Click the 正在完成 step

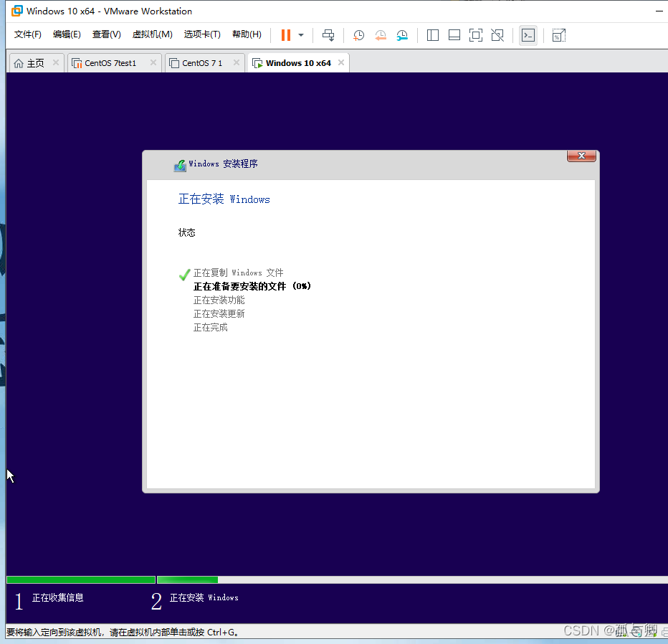click(211, 327)
